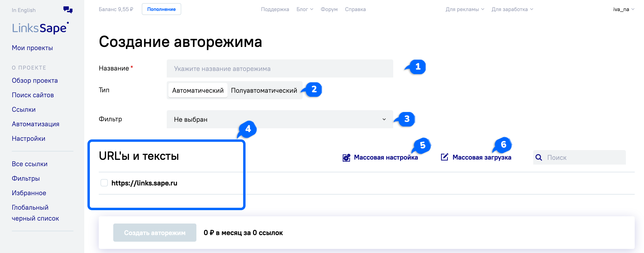Open the Справка link
644x253 pixels.
click(355, 9)
